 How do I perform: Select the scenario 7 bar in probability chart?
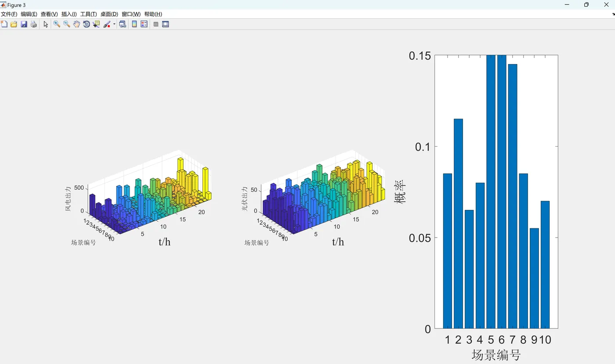click(x=513, y=196)
